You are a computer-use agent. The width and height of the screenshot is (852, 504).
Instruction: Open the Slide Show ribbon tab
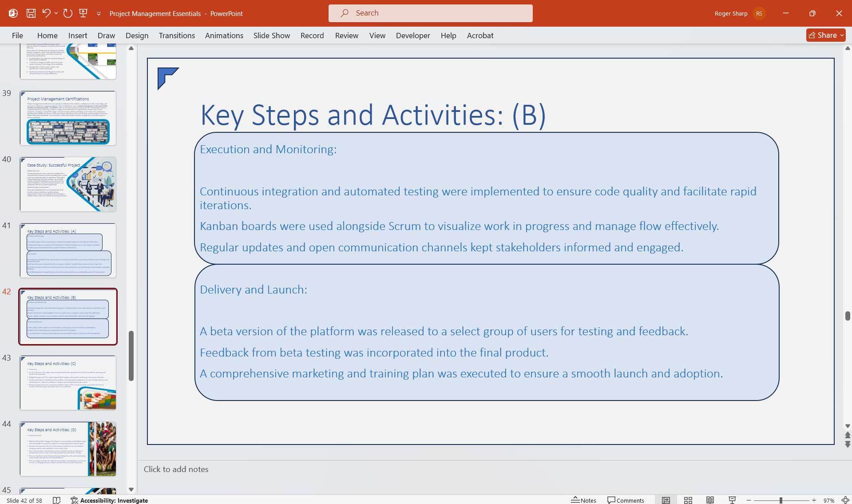[x=271, y=35]
